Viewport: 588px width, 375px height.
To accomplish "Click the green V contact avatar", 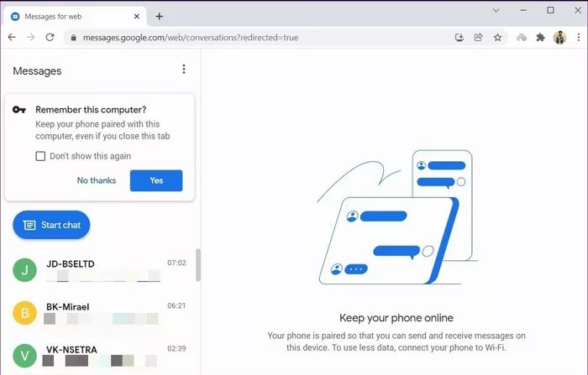I will pos(24,356).
